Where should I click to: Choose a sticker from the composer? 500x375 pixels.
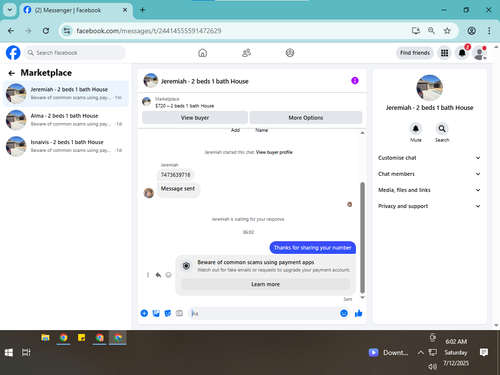168,313
